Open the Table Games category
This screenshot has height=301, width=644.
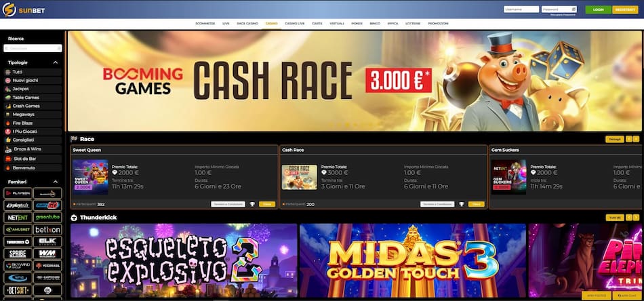[33, 98]
